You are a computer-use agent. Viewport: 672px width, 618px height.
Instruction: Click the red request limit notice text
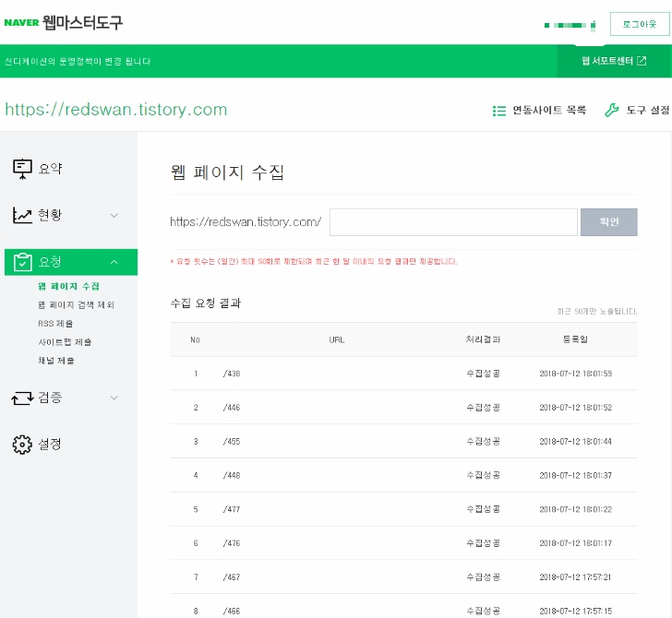tap(314, 261)
